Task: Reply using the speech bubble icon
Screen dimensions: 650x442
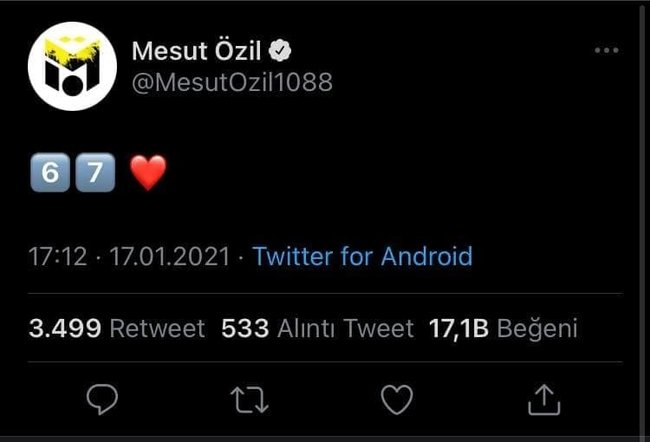Action: pyautogui.click(x=101, y=400)
